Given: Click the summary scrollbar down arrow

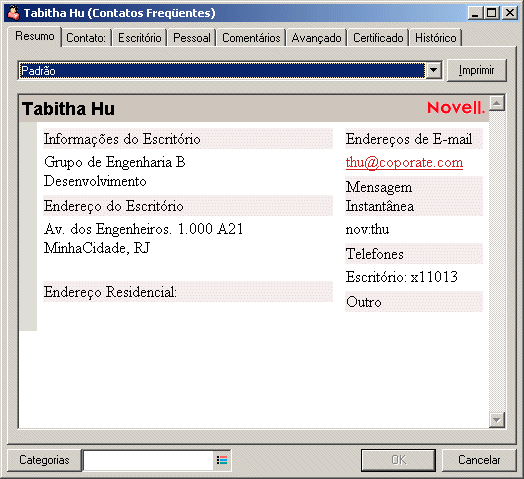Looking at the screenshot, I should pos(497,420).
